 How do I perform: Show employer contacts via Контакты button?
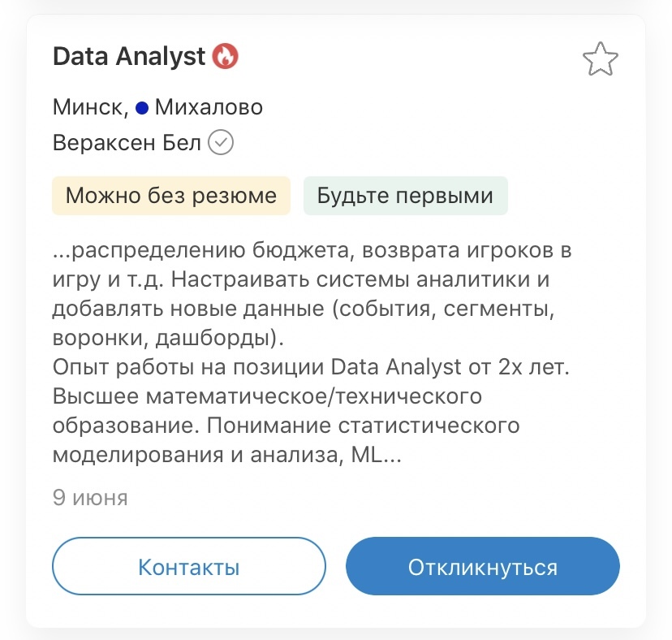tap(189, 566)
